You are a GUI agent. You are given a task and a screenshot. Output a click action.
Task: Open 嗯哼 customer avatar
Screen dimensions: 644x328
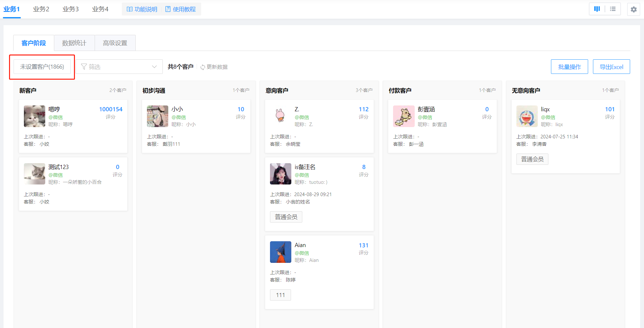pos(35,116)
